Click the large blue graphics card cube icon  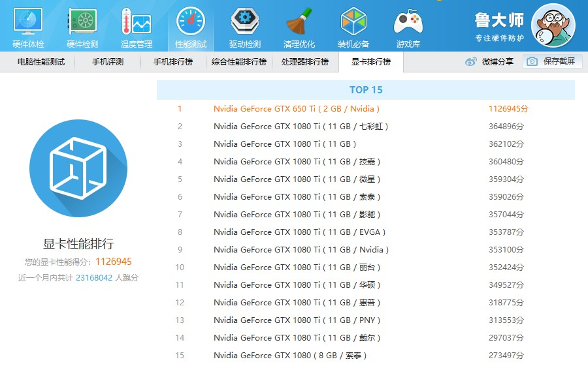tap(78, 168)
